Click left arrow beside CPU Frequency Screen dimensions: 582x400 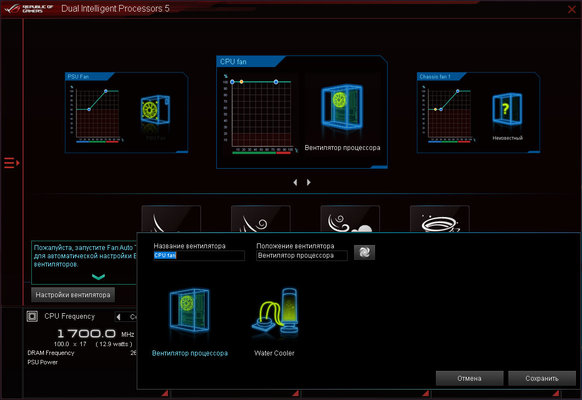tap(118, 317)
